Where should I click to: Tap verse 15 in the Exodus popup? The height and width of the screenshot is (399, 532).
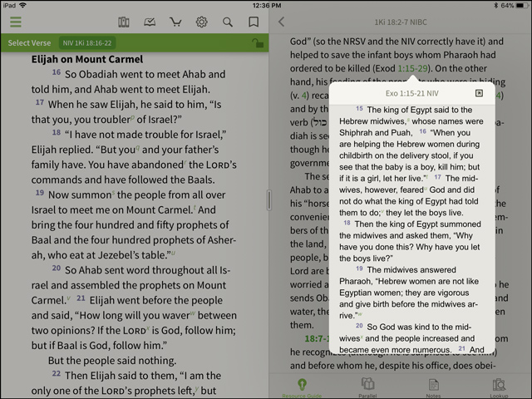(x=359, y=109)
